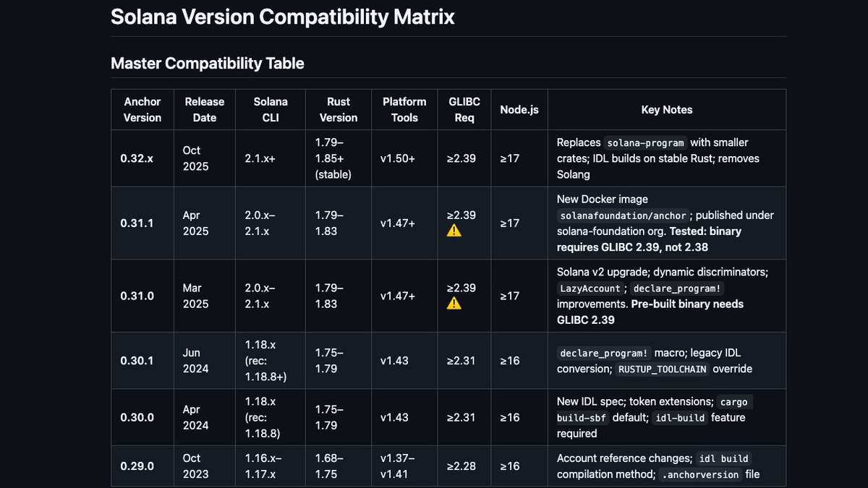Click the 1.18.x (rec: 1.18.8+) CLI cell
This screenshot has height=488, width=868.
coord(271,361)
